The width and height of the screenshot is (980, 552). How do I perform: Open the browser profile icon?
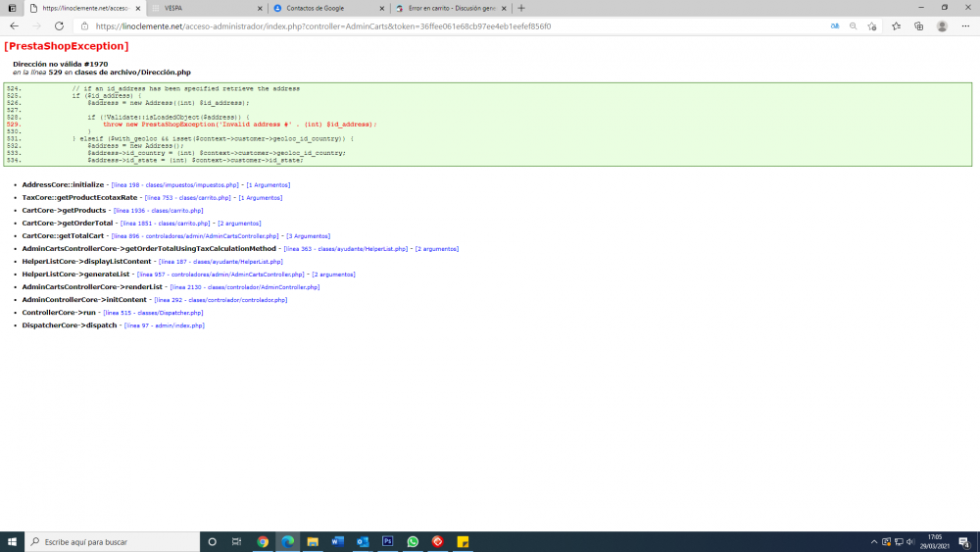[x=942, y=26]
